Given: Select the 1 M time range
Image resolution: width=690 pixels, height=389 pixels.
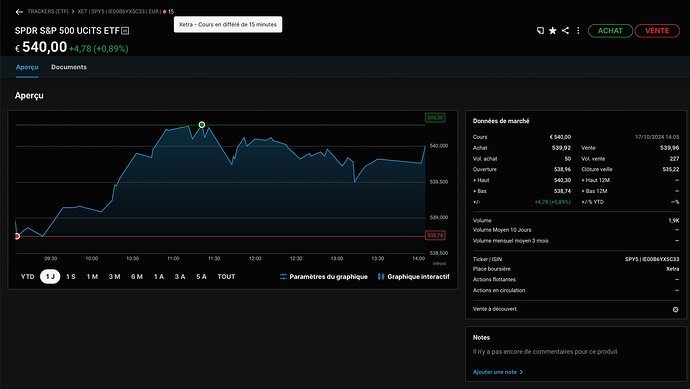Looking at the screenshot, I should 92,277.
